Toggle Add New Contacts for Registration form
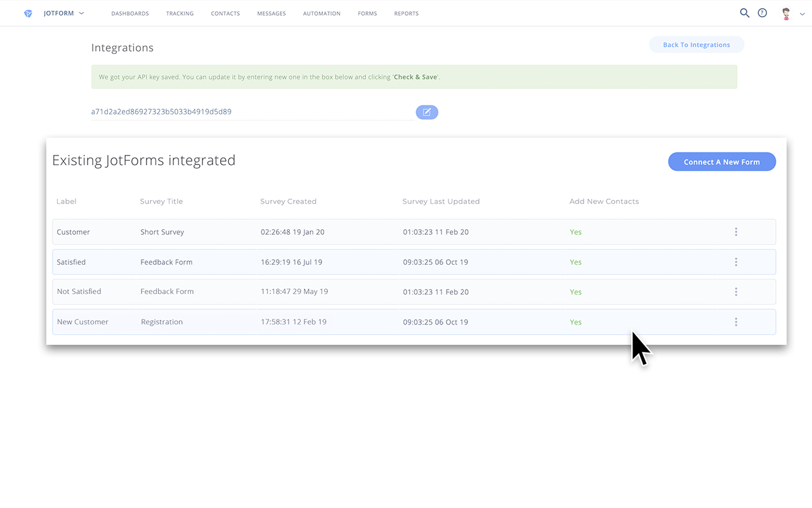Viewport: 812px width, 508px height. (575, 322)
